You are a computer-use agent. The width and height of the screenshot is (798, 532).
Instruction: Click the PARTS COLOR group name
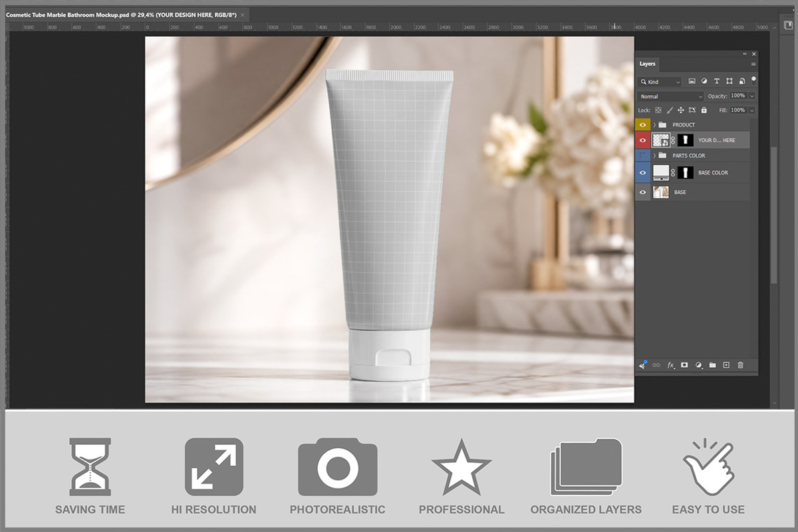689,156
